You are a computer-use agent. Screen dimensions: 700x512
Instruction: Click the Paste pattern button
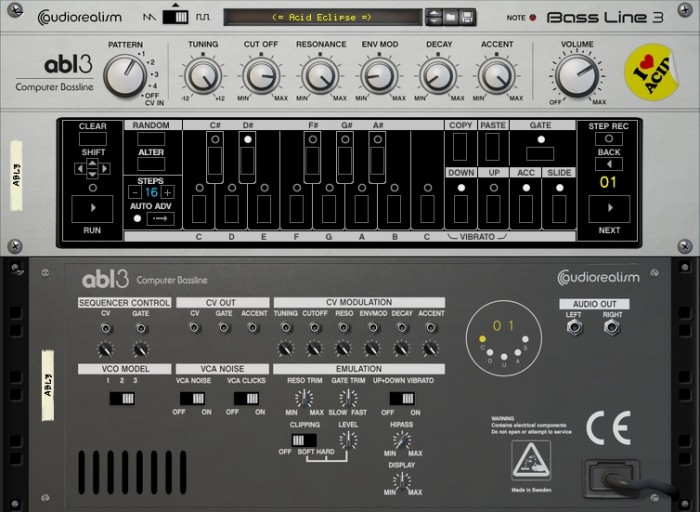pyautogui.click(x=492, y=146)
